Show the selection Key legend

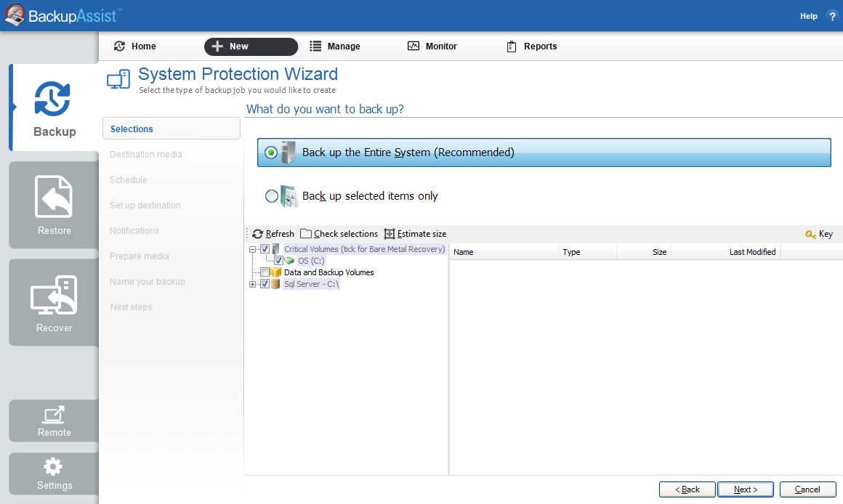(x=819, y=234)
